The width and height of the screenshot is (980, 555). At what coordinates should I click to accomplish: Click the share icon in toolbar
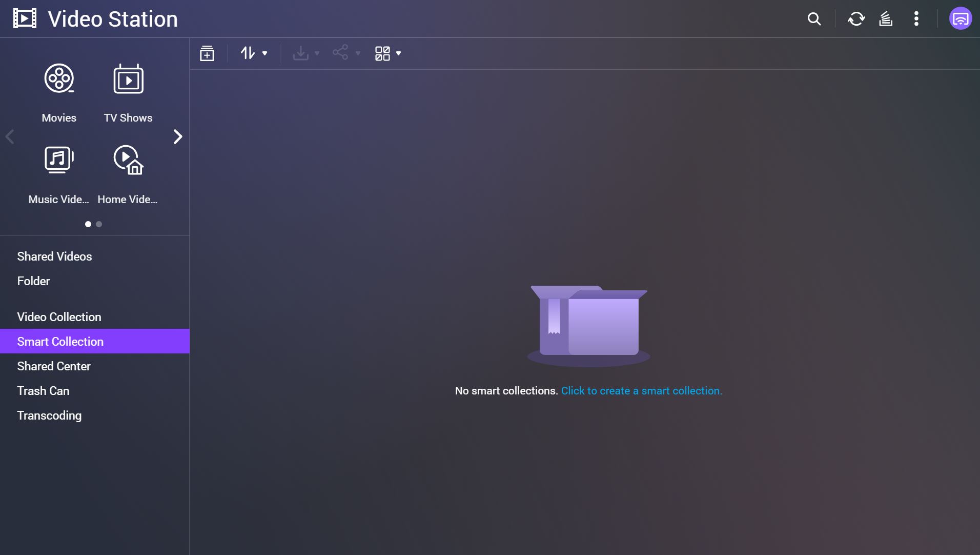[340, 52]
